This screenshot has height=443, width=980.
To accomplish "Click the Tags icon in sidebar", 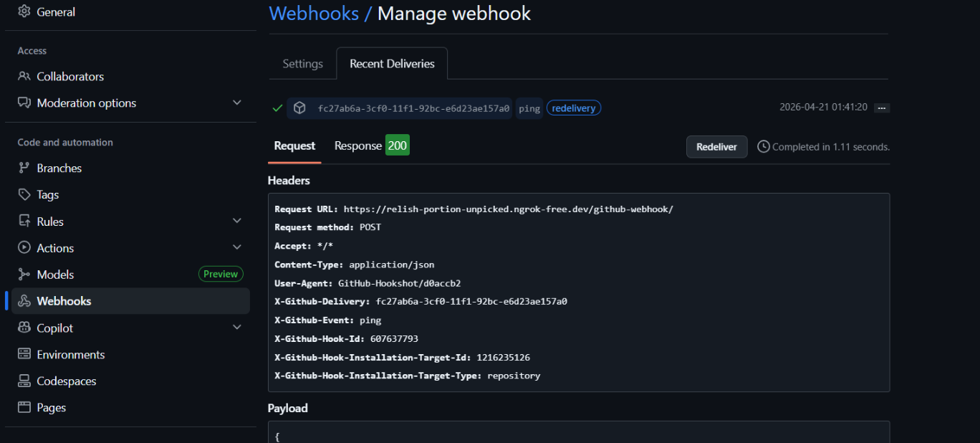I will pos(24,195).
